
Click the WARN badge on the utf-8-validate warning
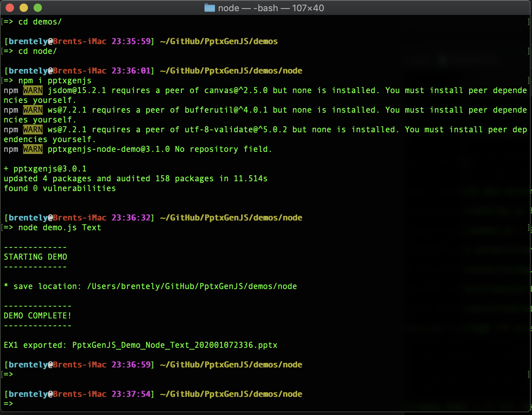[33, 129]
